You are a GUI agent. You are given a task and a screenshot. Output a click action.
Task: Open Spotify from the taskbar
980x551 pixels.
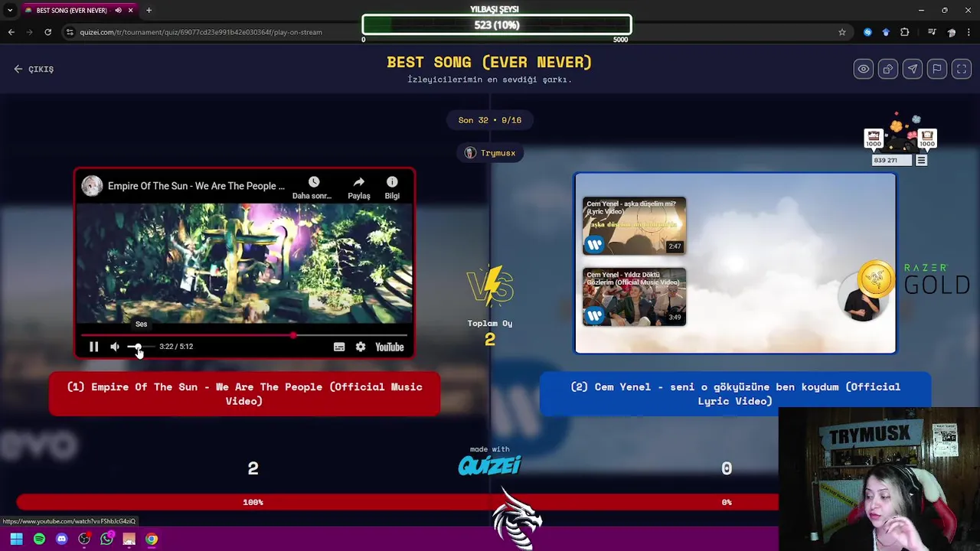(x=39, y=539)
